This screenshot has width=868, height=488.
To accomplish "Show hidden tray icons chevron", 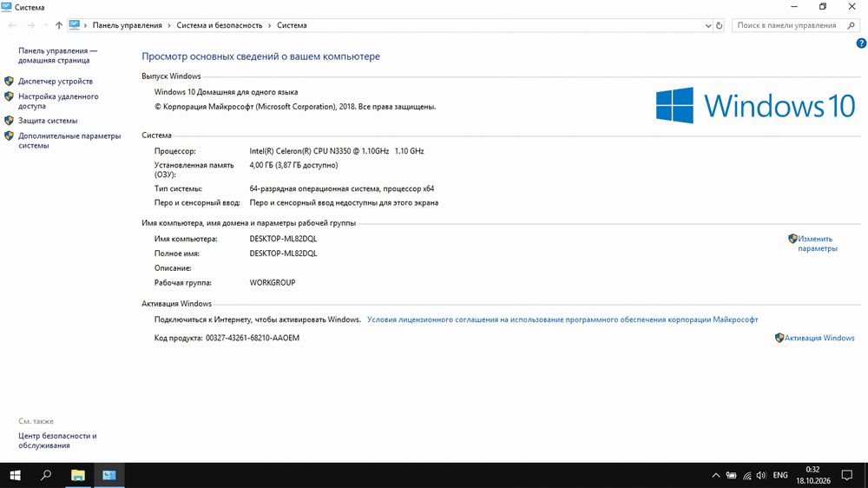I will point(716,475).
